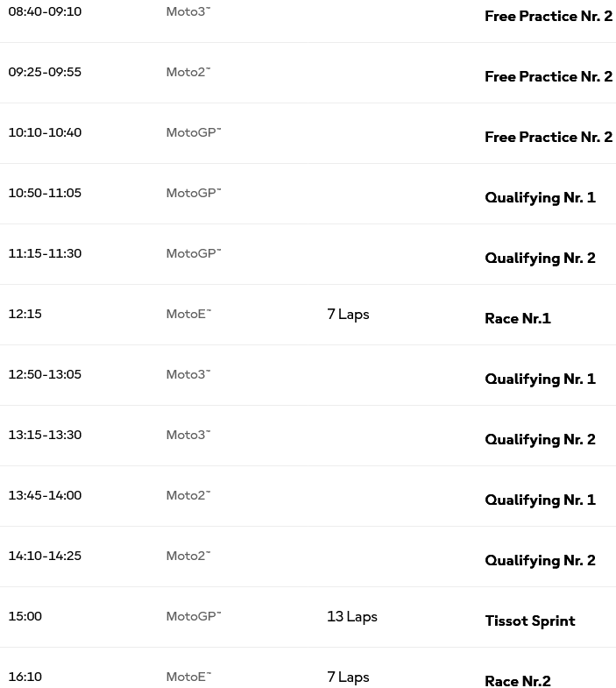Open the Moto2 Free Practice Nr. 2 session
Image resolution: width=616 pixels, height=688 pixels.
pos(549,77)
